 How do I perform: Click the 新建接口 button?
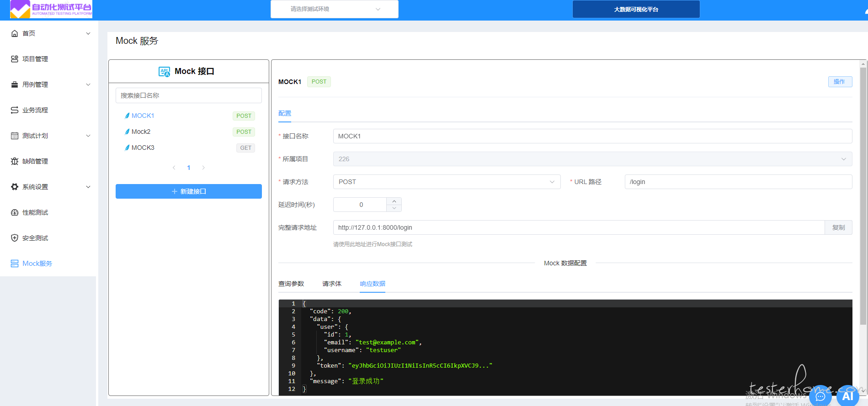click(188, 191)
